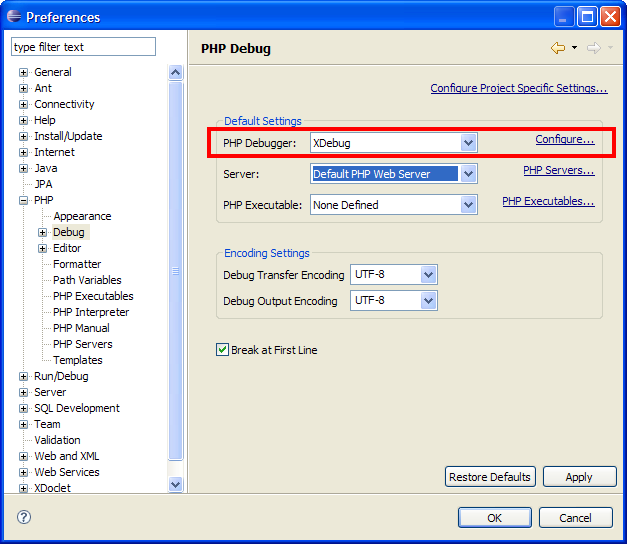The height and width of the screenshot is (544, 627).
Task: Expand the Connectivity tree node
Action: coord(24,104)
